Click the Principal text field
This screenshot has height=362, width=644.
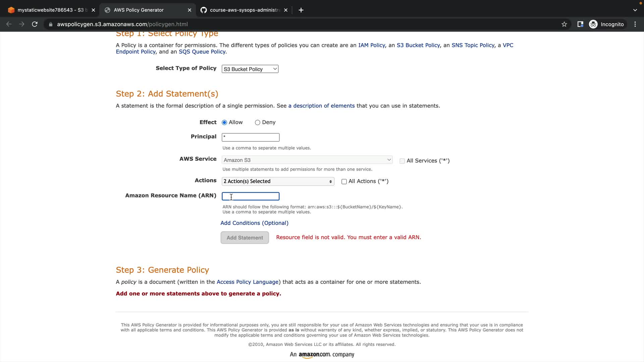pos(250,137)
